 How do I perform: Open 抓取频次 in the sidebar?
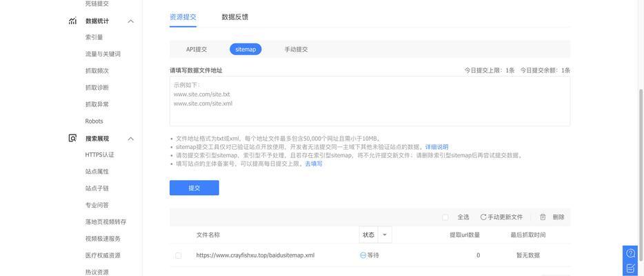pos(97,70)
